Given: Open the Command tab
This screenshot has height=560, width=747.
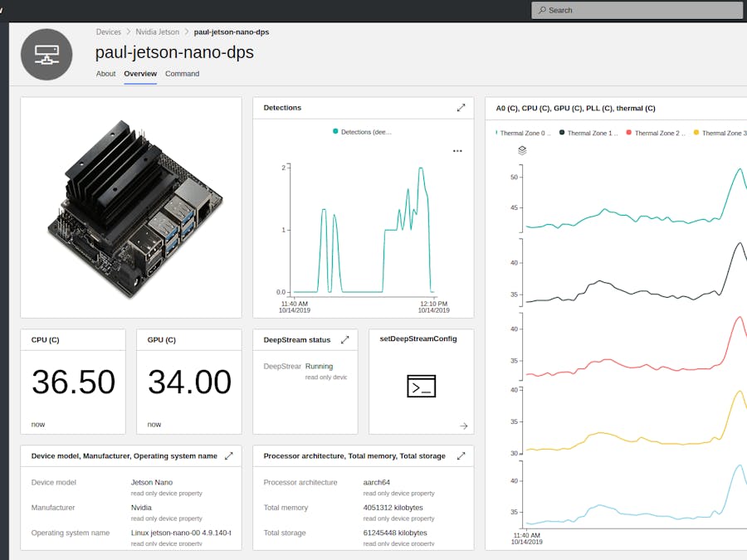Looking at the screenshot, I should tap(182, 74).
